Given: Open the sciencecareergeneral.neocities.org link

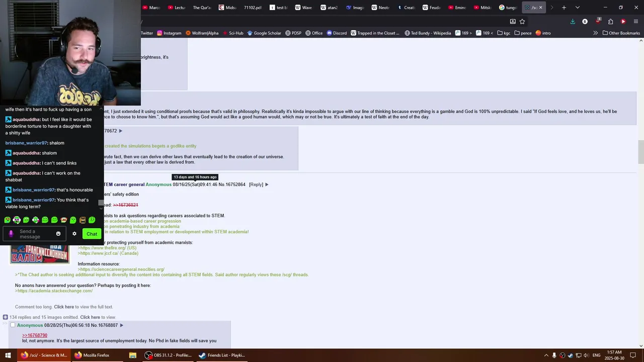Looking at the screenshot, I should [x=121, y=269].
